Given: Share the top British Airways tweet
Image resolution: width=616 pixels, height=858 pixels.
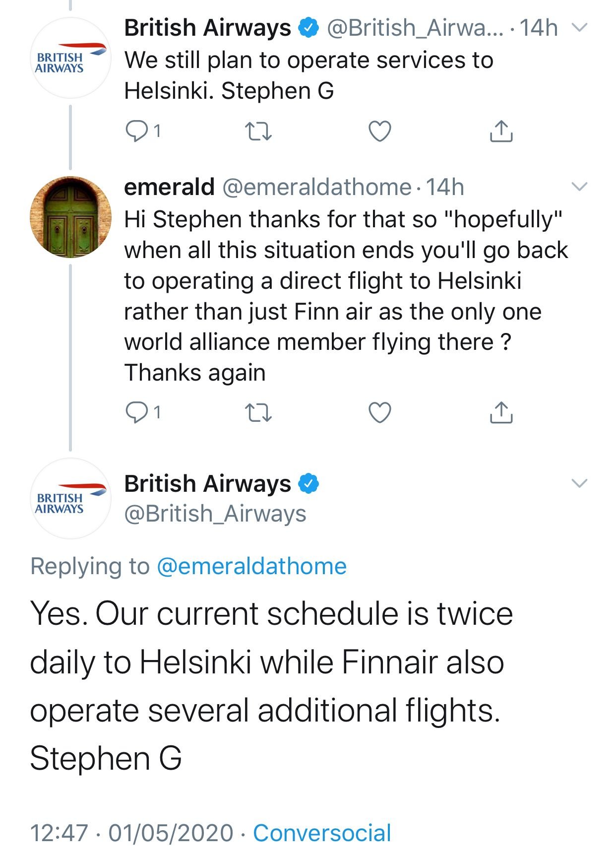Looking at the screenshot, I should [x=501, y=131].
